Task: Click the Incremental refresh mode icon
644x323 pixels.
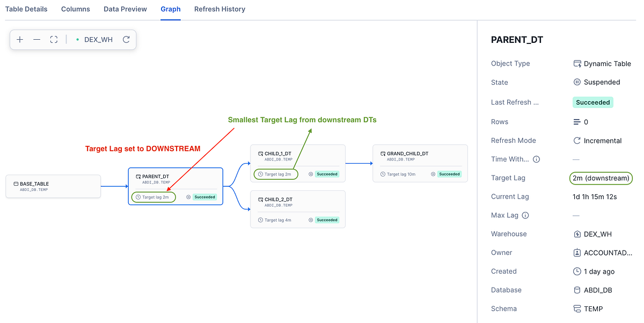Action: (577, 140)
